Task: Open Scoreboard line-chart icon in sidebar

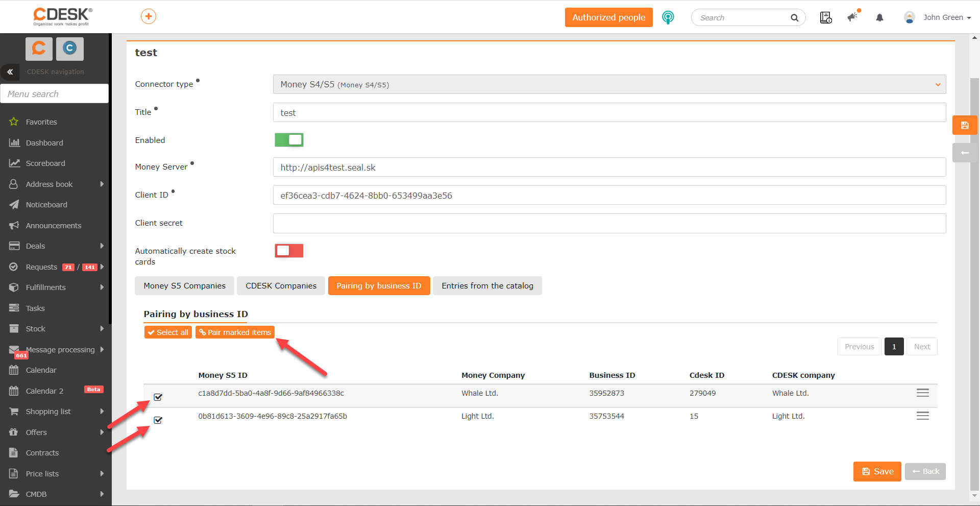Action: pyautogui.click(x=14, y=163)
